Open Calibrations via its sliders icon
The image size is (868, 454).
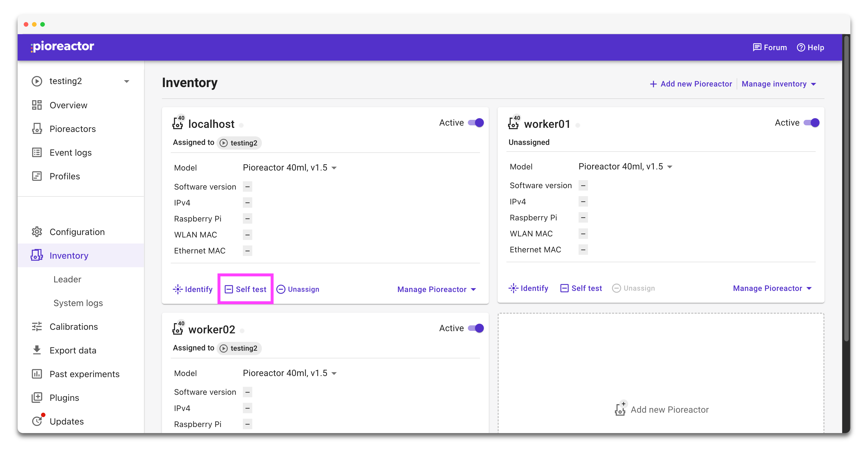point(37,327)
